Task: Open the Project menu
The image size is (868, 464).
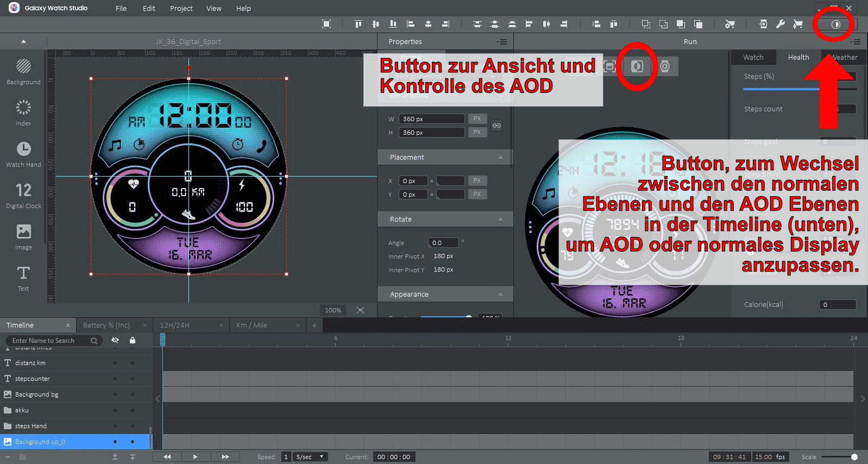Action: [x=181, y=8]
